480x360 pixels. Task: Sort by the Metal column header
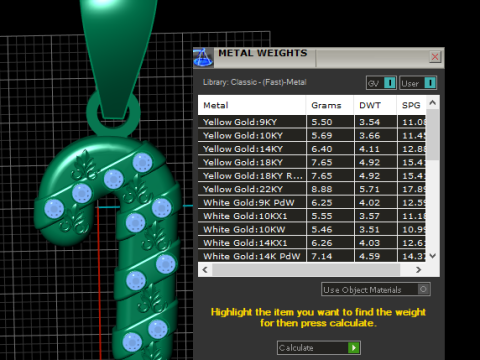tap(252, 105)
